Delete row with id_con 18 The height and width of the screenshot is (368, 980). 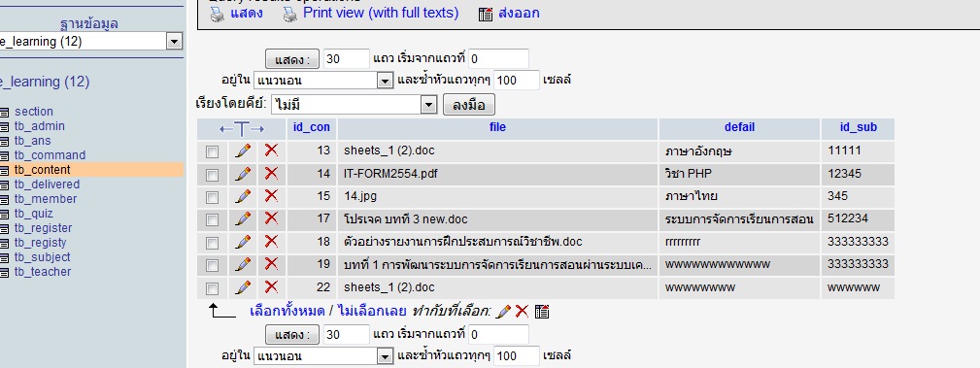[271, 241]
